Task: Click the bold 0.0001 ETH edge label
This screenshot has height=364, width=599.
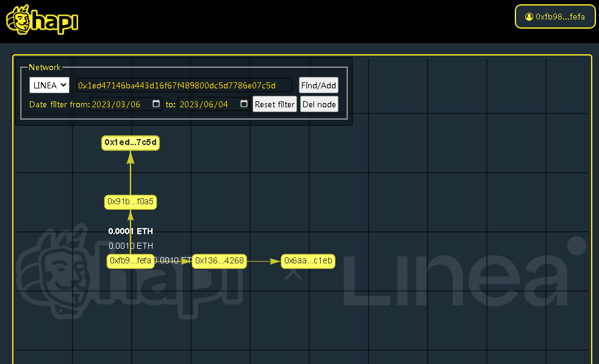Action: coord(131,231)
